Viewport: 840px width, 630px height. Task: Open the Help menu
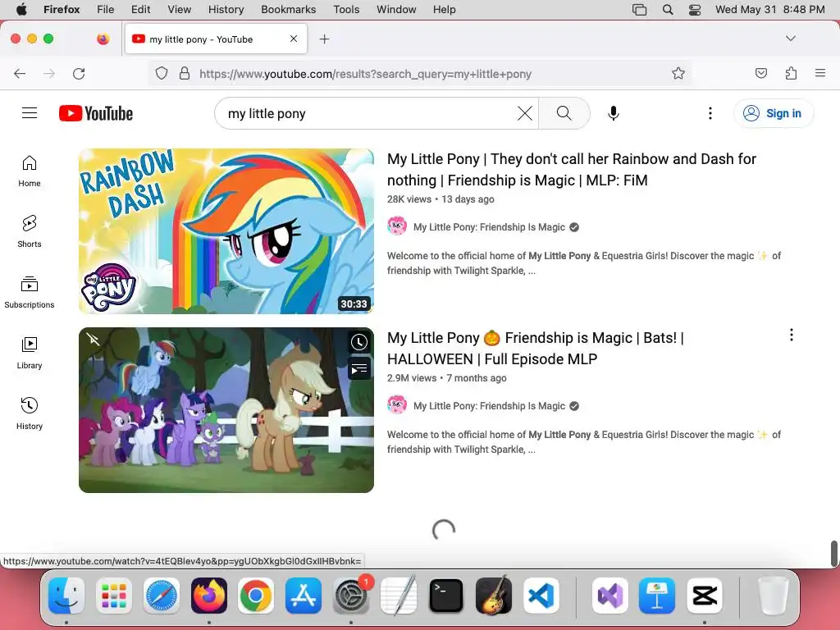(444, 9)
